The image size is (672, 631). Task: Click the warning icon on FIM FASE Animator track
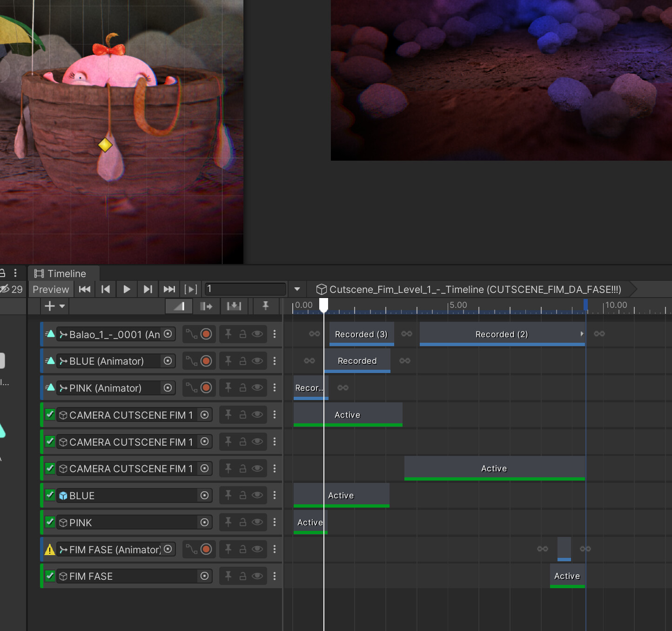(x=50, y=550)
